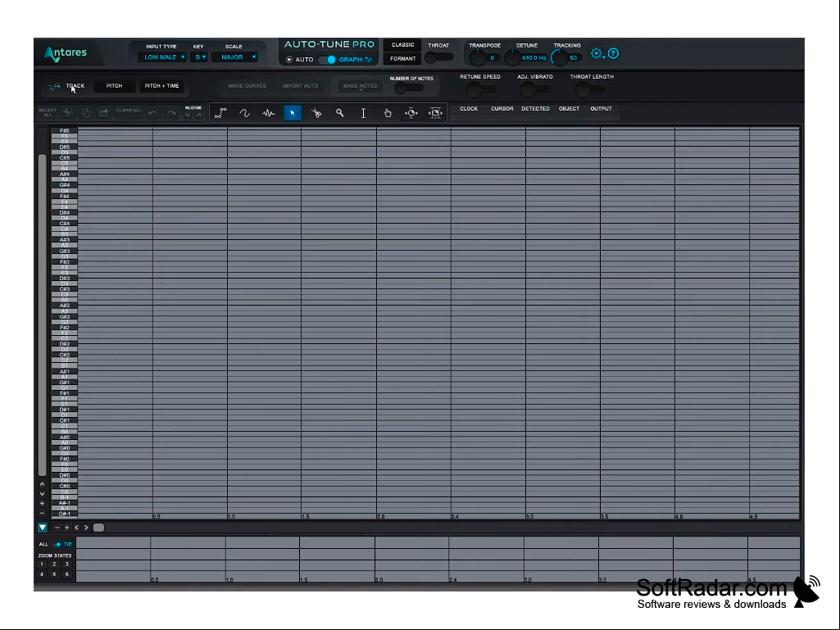Select the I-beam range tool

coord(363,113)
